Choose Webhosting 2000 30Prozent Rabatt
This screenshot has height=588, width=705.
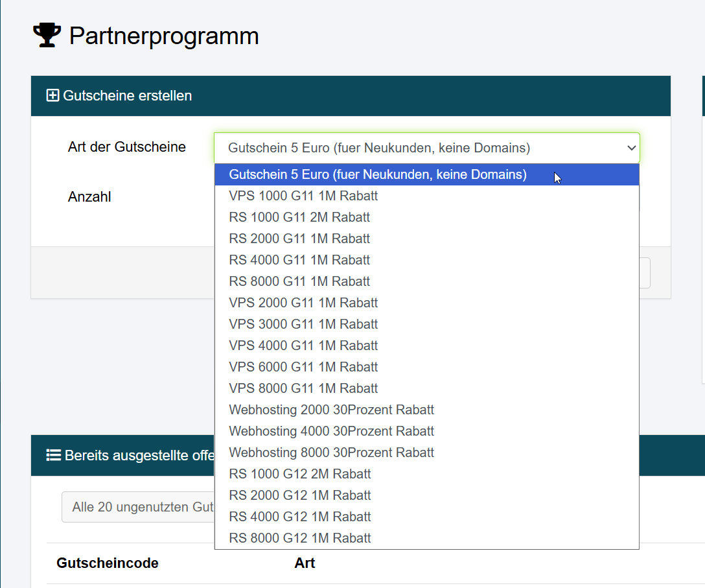click(x=331, y=410)
